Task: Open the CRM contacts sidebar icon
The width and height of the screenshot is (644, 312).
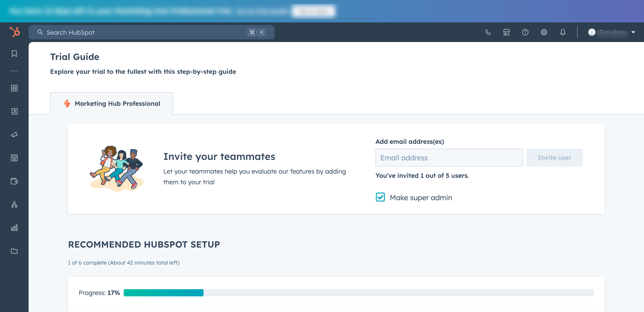Action: click(x=14, y=111)
